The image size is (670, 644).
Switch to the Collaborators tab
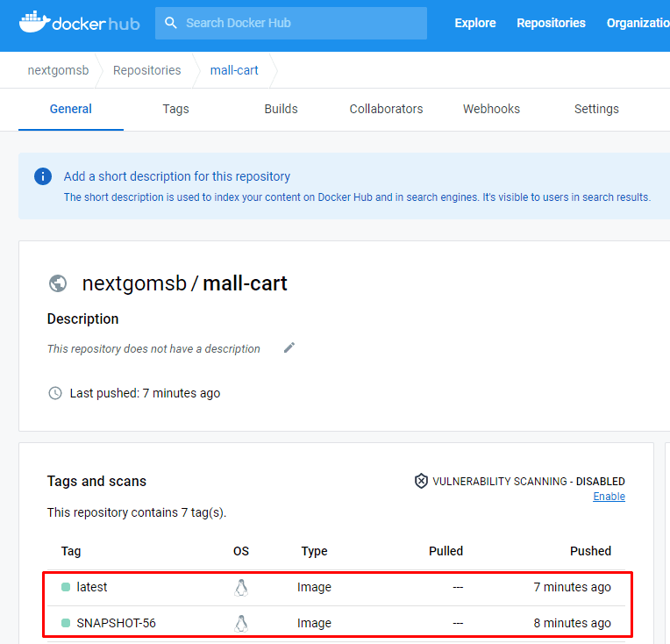coord(386,109)
